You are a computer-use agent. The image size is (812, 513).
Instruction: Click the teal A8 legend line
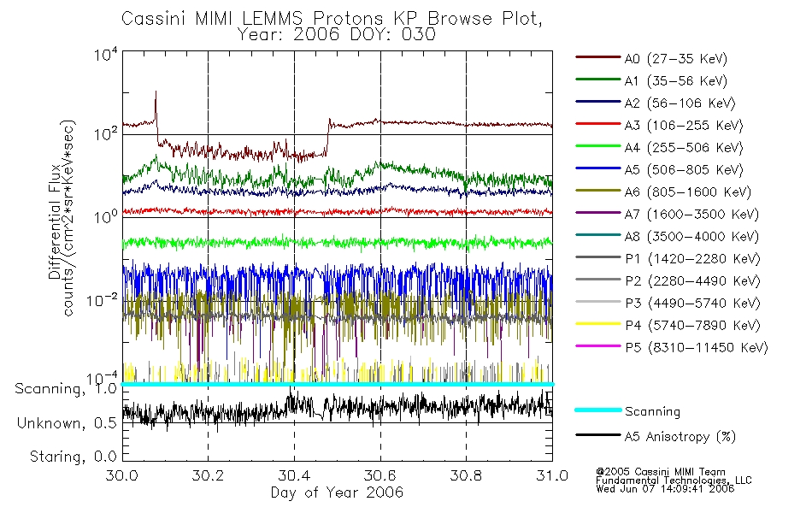(598, 235)
